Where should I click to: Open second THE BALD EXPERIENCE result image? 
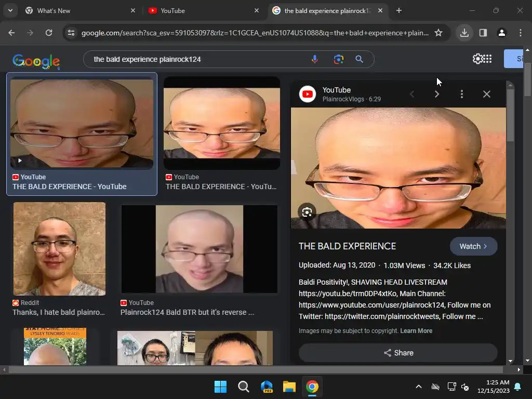(x=222, y=123)
